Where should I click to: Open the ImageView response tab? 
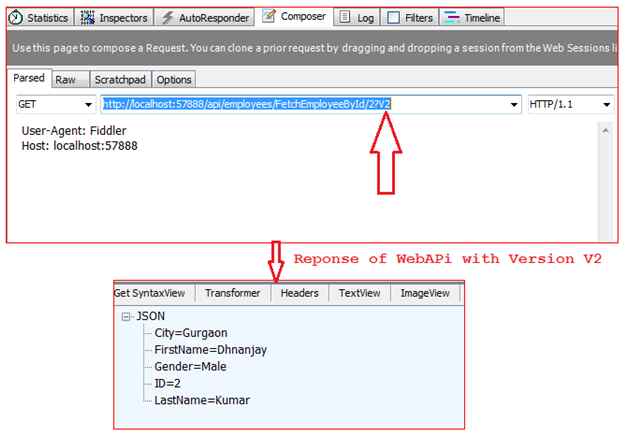pos(425,293)
